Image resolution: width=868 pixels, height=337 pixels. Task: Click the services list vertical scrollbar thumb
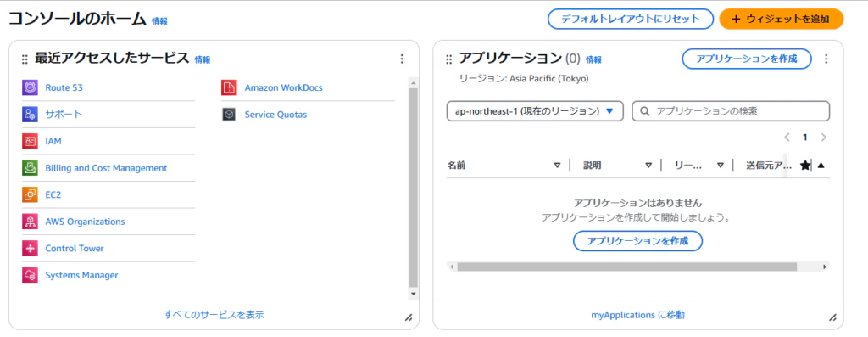[x=414, y=188]
